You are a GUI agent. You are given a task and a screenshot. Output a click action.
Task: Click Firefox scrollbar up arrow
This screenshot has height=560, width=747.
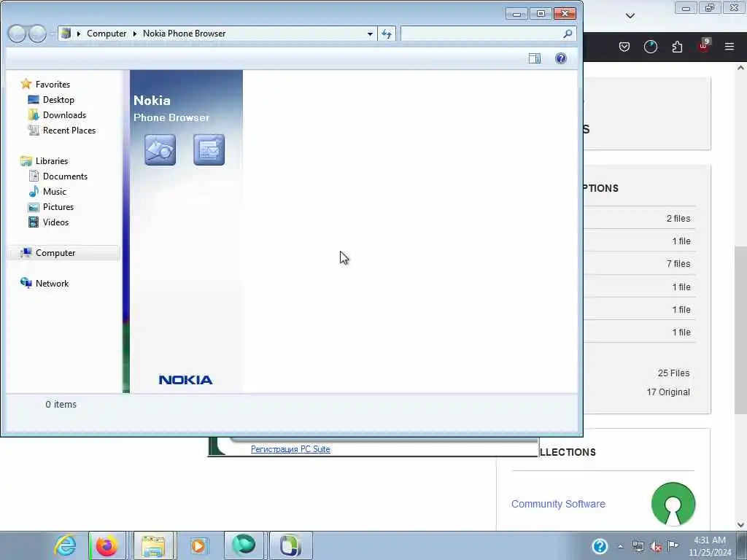point(740,68)
